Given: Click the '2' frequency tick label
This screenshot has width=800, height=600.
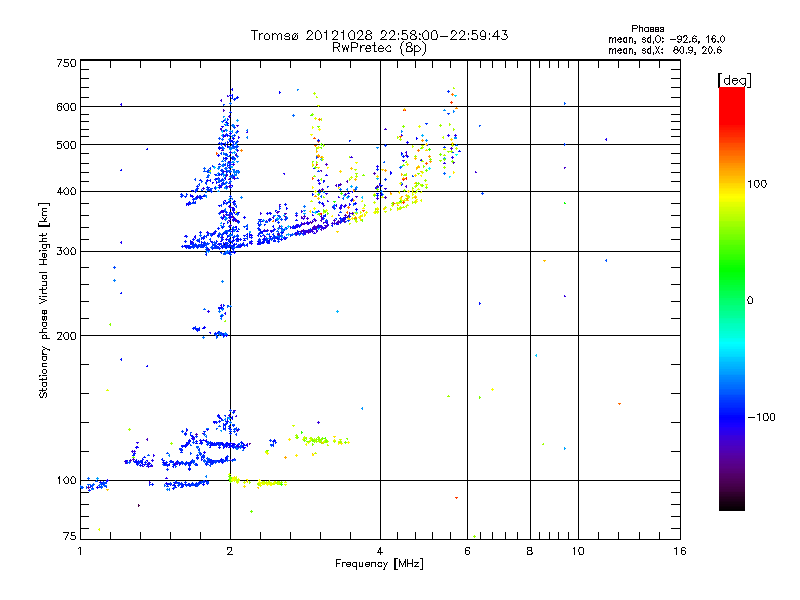Looking at the screenshot, I should [x=230, y=551].
